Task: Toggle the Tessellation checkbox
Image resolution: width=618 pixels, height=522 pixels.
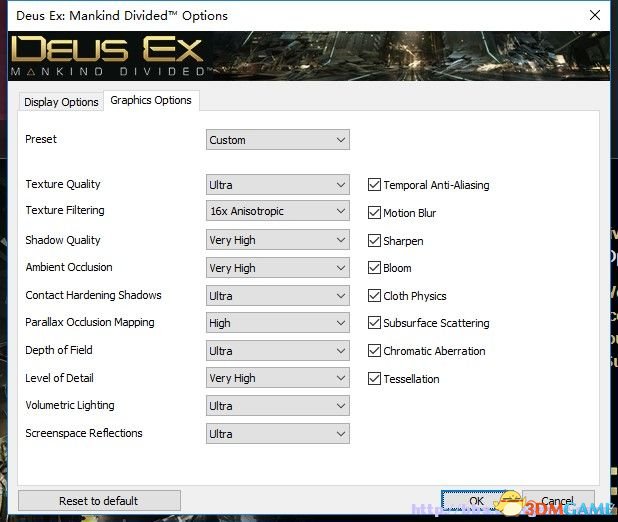Action: [x=374, y=378]
